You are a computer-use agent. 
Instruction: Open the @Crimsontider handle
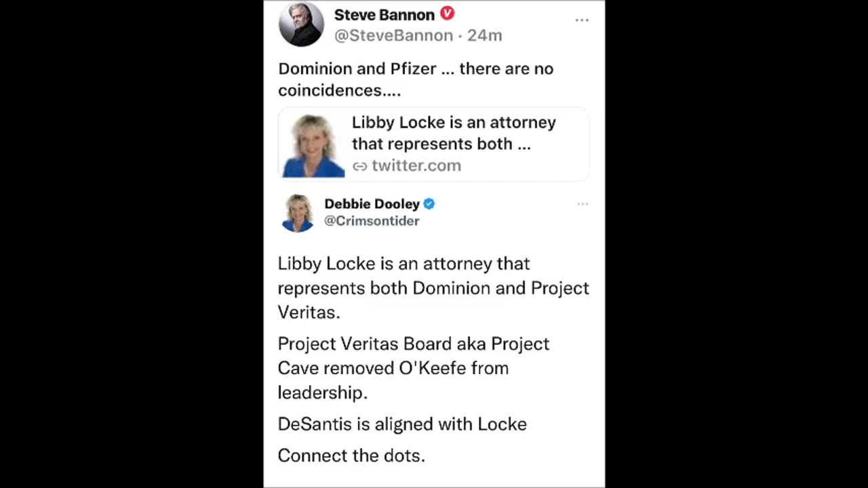372,221
